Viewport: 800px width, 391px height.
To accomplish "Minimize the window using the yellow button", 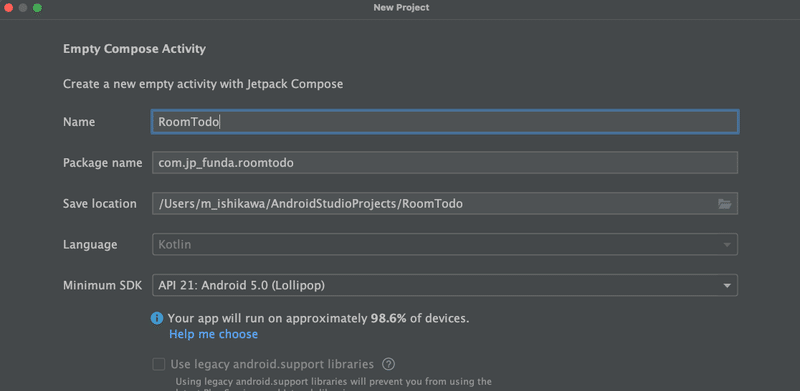I will (x=22, y=8).
